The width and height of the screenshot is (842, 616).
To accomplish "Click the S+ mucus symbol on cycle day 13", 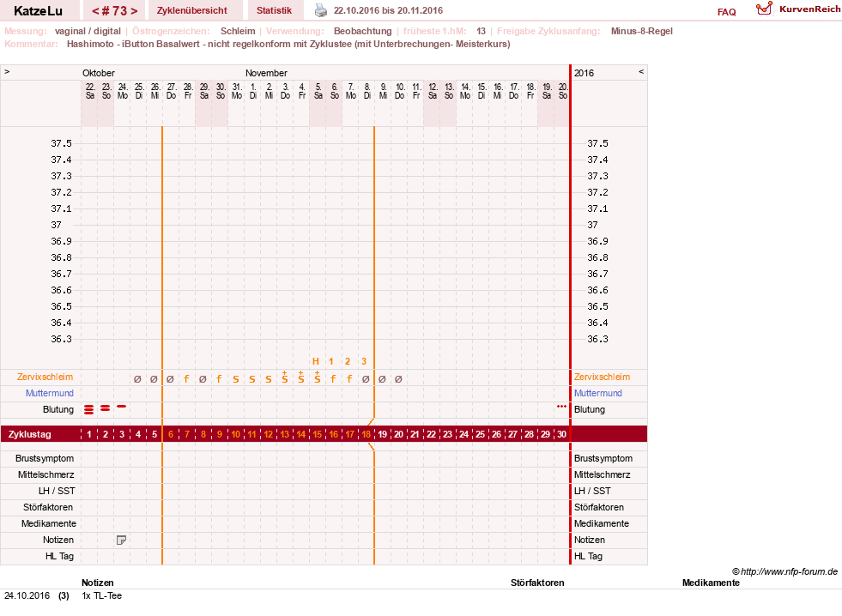I will [285, 377].
